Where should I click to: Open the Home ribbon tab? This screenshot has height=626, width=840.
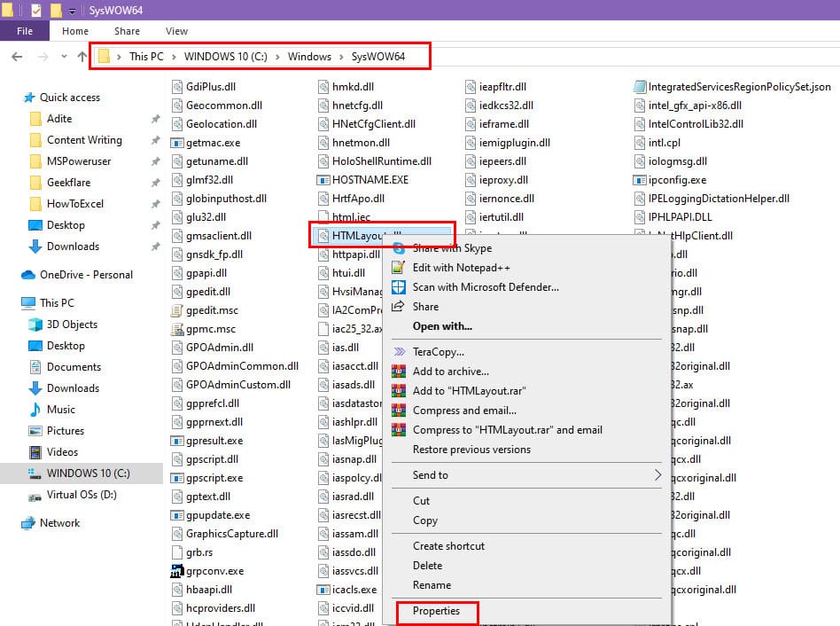[x=75, y=31]
